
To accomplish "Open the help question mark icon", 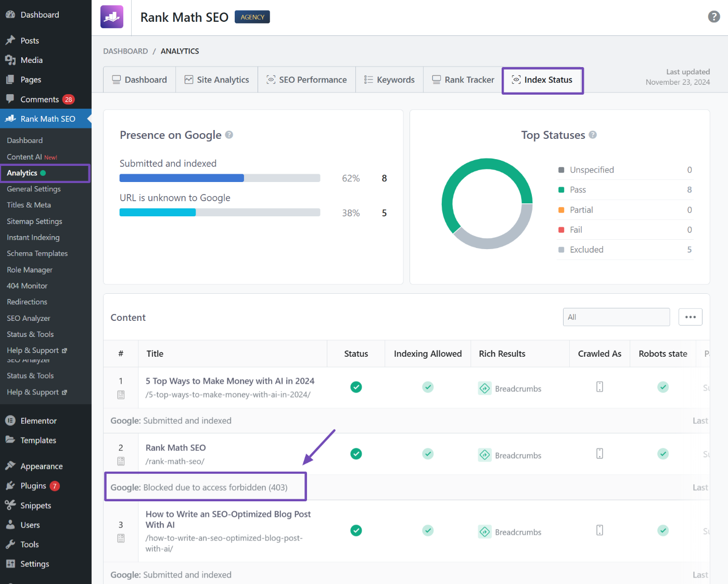I will point(714,17).
